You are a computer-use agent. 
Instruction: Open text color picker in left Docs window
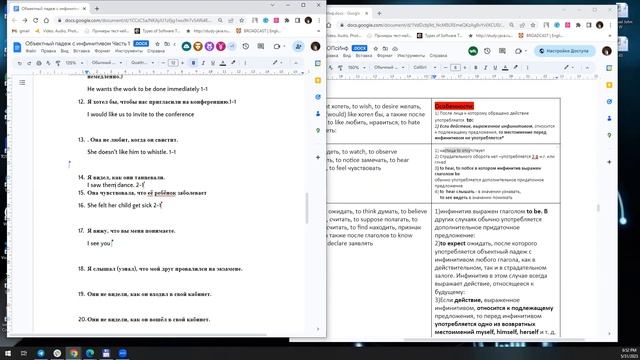(223, 63)
